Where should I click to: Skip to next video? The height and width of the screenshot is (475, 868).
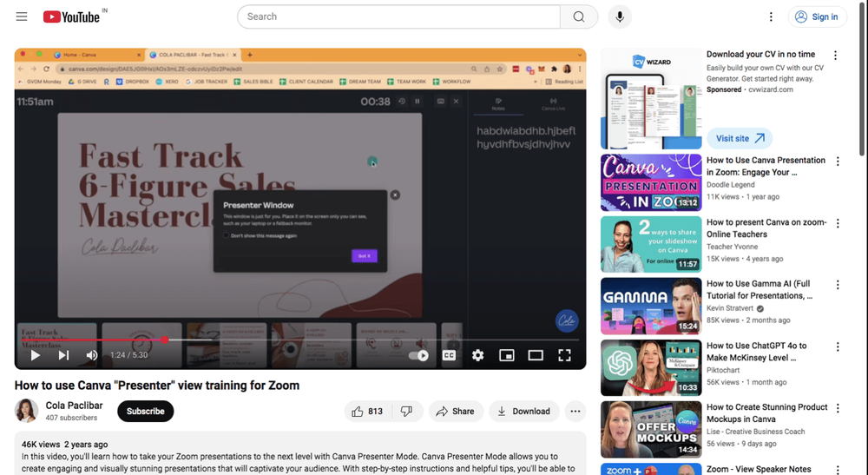pos(63,355)
